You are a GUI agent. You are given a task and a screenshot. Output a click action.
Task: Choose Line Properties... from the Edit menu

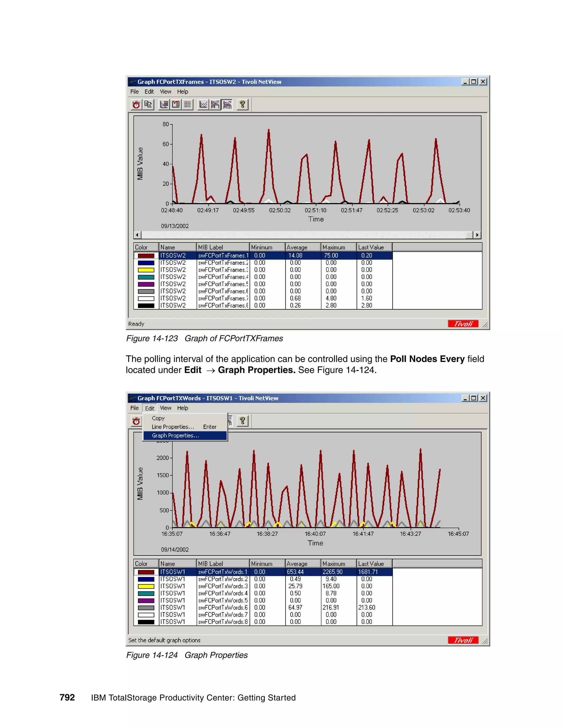[x=185, y=427]
